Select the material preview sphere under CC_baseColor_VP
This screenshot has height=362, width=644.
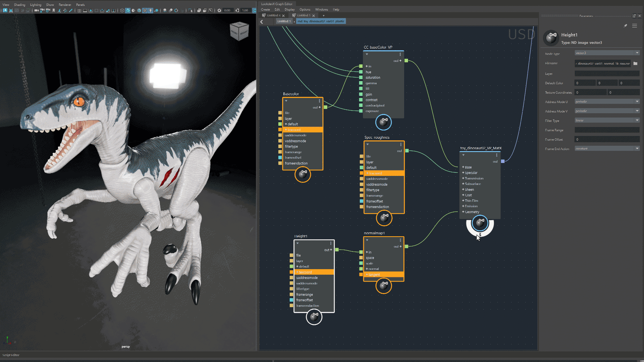point(383,122)
